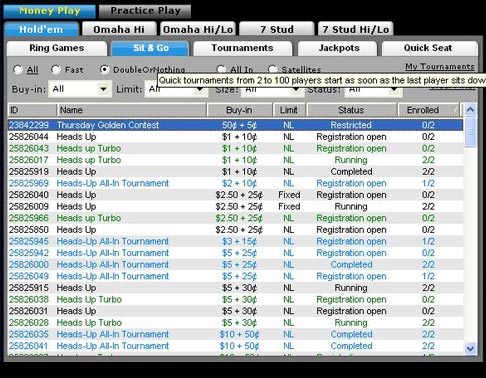Select the Sit & Go tab

click(x=150, y=48)
